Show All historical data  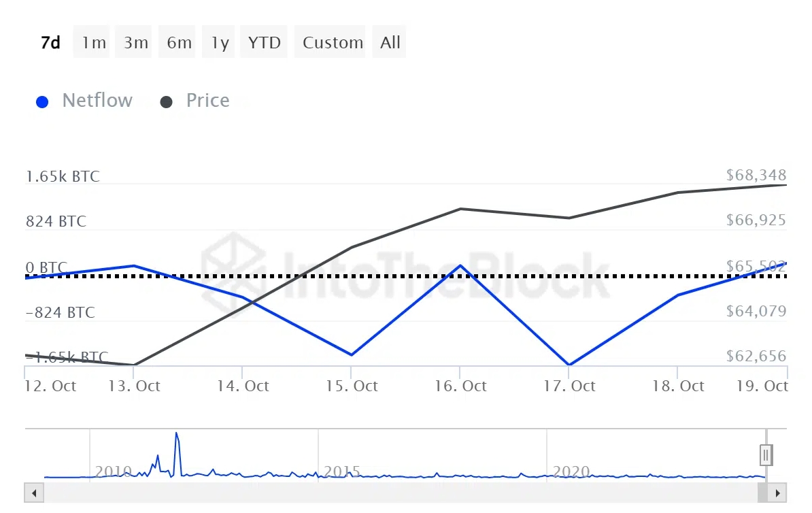tap(390, 42)
